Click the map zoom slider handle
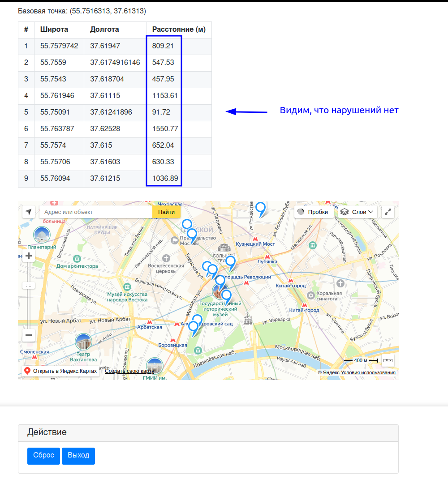This screenshot has height=483, width=448. (29, 285)
